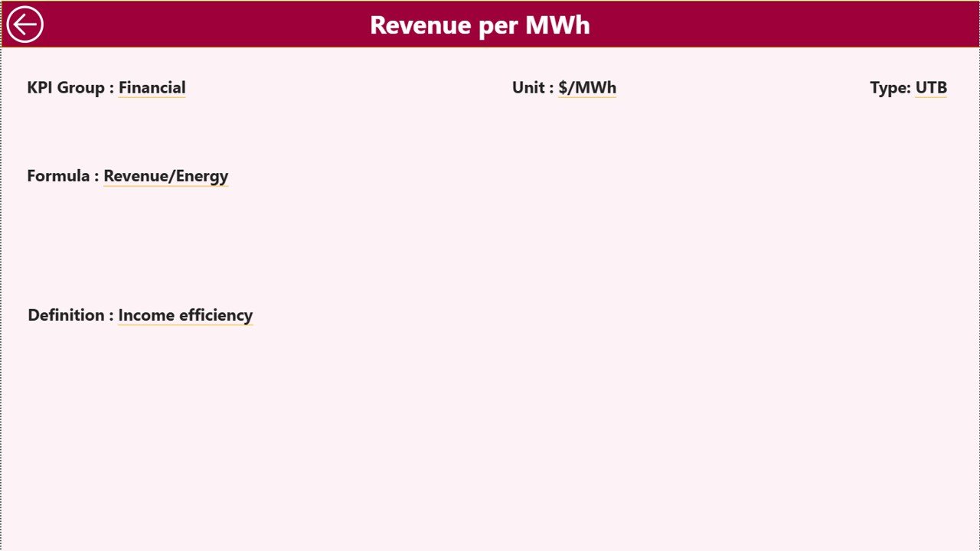Select the Type label

(889, 87)
